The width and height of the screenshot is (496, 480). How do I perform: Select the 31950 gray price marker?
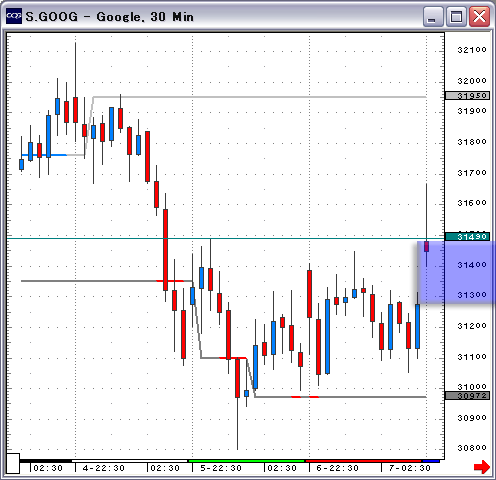(x=467, y=96)
